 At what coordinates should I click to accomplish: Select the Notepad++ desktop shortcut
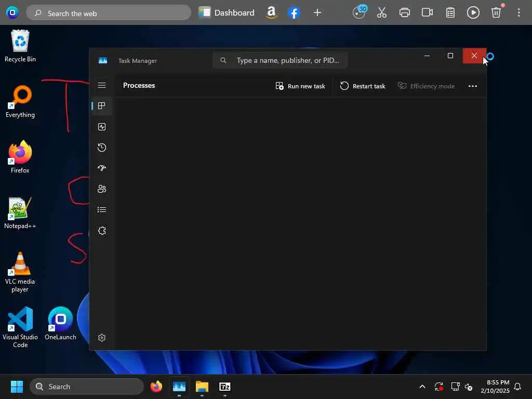point(20,213)
